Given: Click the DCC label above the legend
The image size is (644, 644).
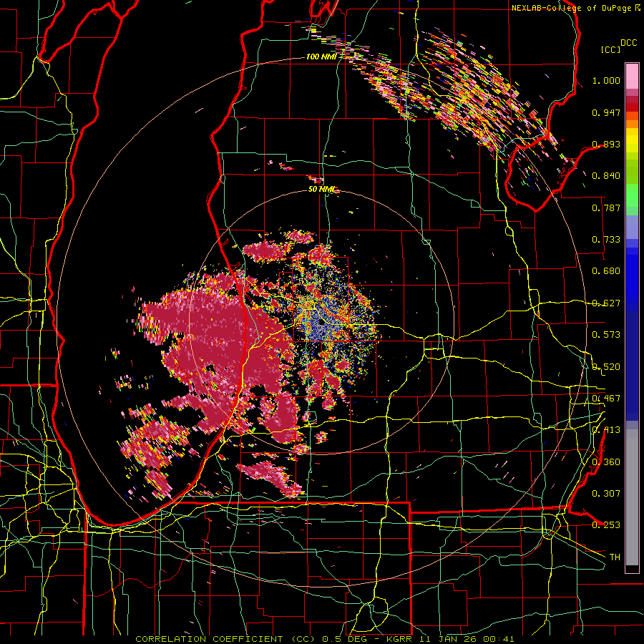Looking at the screenshot, I should [628, 43].
